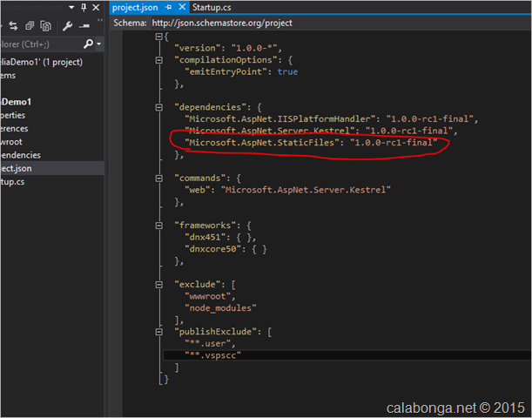The height and width of the screenshot is (418, 532).
Task: Click the Show All Files icon
Action: (x=45, y=26)
